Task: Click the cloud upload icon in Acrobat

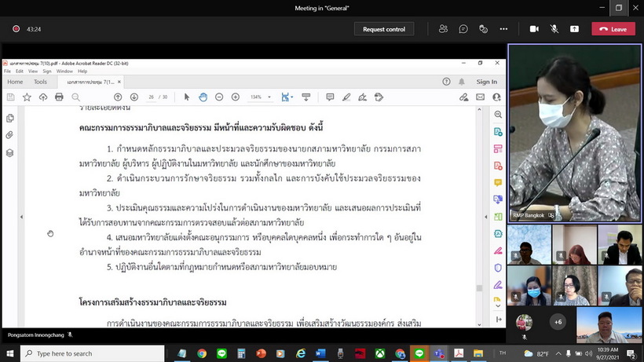Action: click(x=43, y=97)
